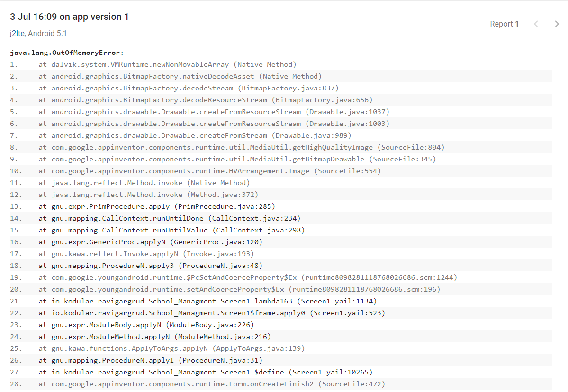
Task: Click stack line 20 setAndCoerceProperty$Ex
Action: tap(239, 289)
